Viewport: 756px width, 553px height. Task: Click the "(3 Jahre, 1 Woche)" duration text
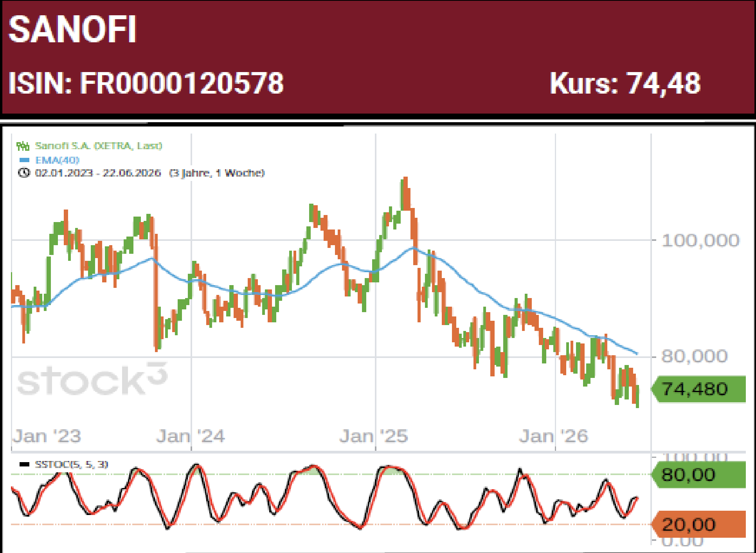click(217, 173)
